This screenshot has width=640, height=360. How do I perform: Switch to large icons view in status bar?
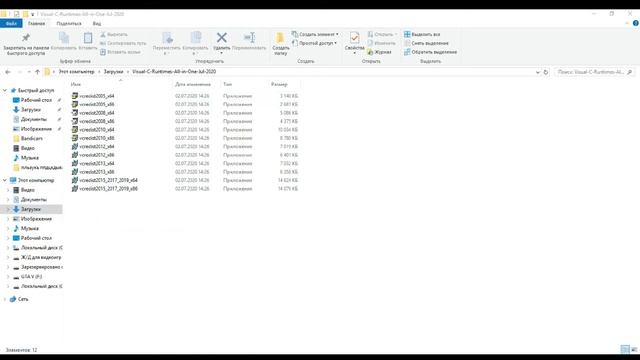tap(634, 349)
